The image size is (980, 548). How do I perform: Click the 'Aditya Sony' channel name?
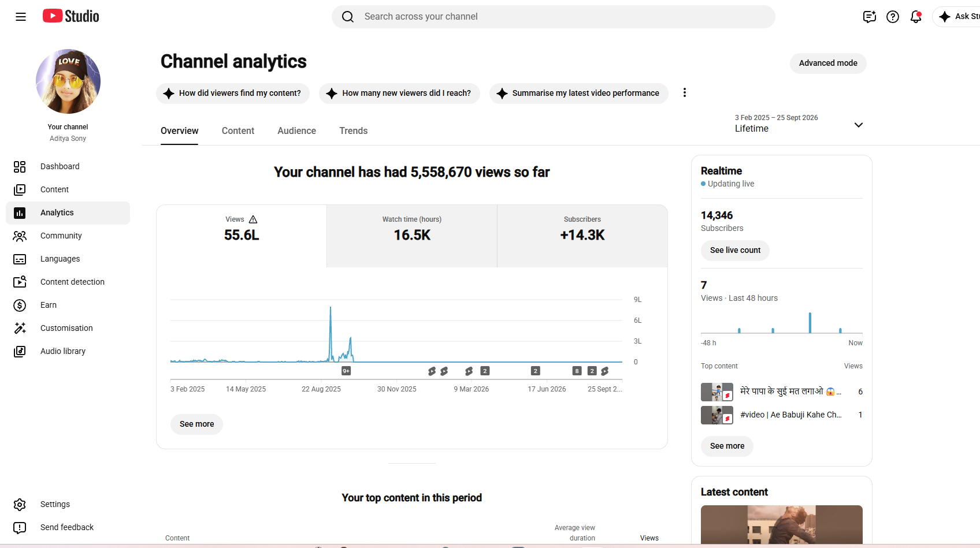68,139
